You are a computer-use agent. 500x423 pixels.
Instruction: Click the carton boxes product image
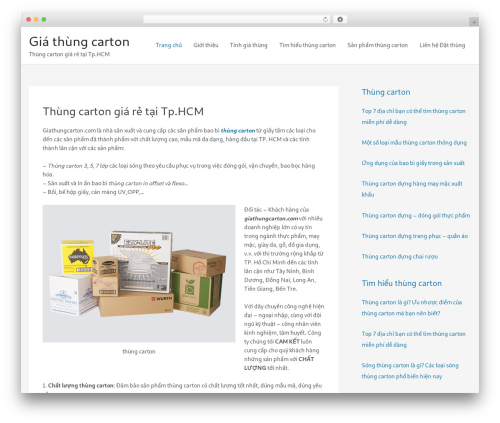[x=139, y=273]
